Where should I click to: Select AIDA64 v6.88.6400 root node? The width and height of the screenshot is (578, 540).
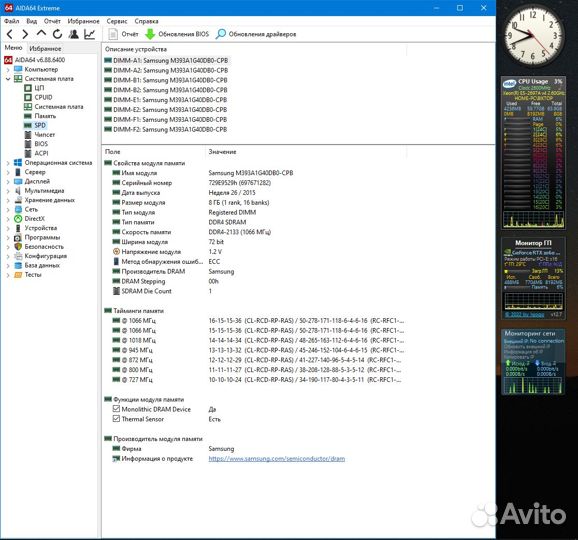[35, 60]
